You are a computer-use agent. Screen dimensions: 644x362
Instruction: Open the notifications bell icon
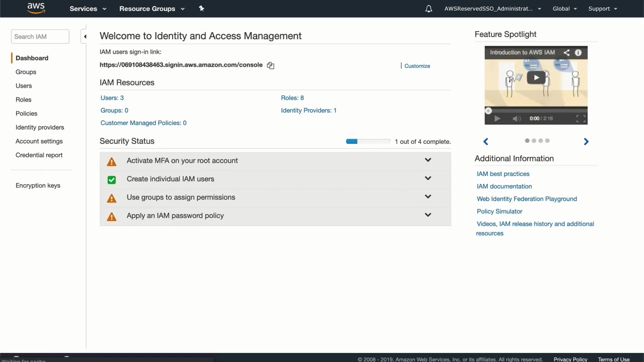(429, 9)
